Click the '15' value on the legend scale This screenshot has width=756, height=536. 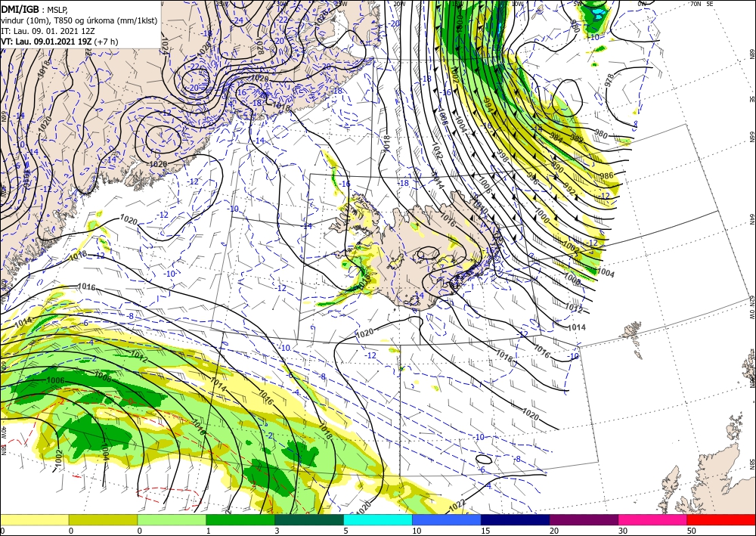tap(485, 531)
